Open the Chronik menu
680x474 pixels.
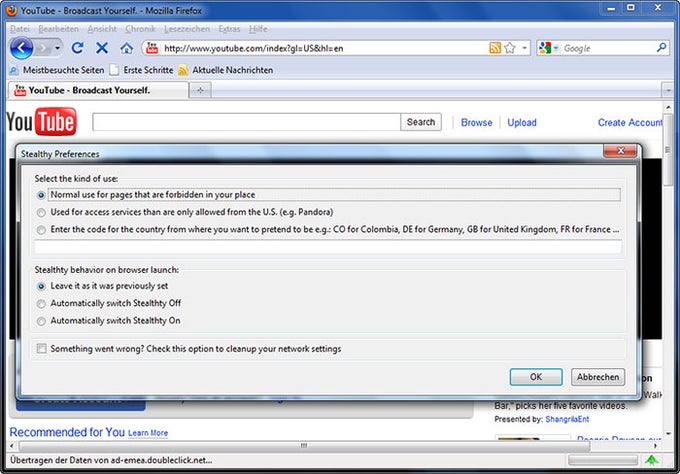[140, 29]
